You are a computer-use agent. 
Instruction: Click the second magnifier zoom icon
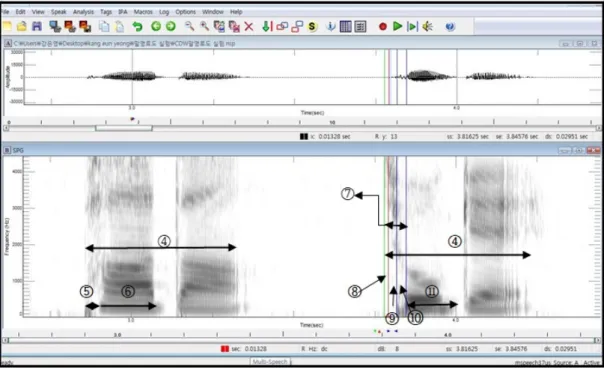[204, 26]
